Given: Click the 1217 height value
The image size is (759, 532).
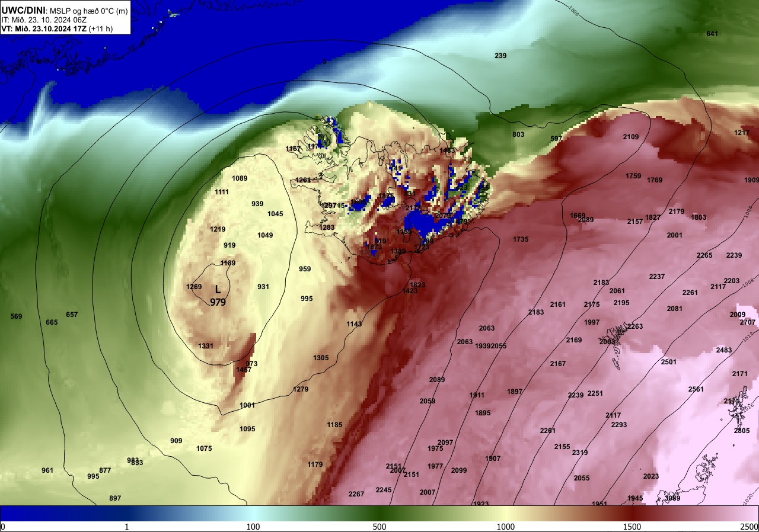Looking at the screenshot, I should 742,133.
